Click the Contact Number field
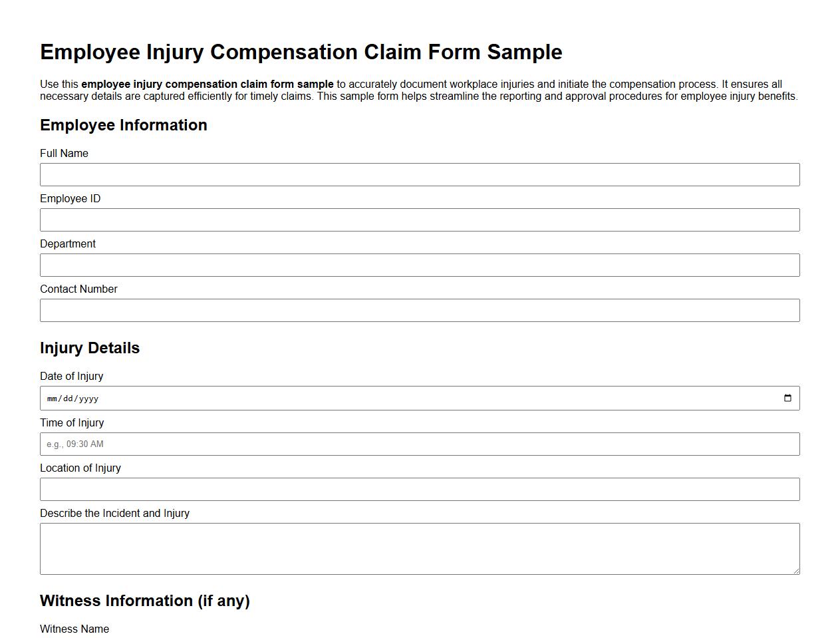The width and height of the screenshot is (840, 638). point(420,310)
